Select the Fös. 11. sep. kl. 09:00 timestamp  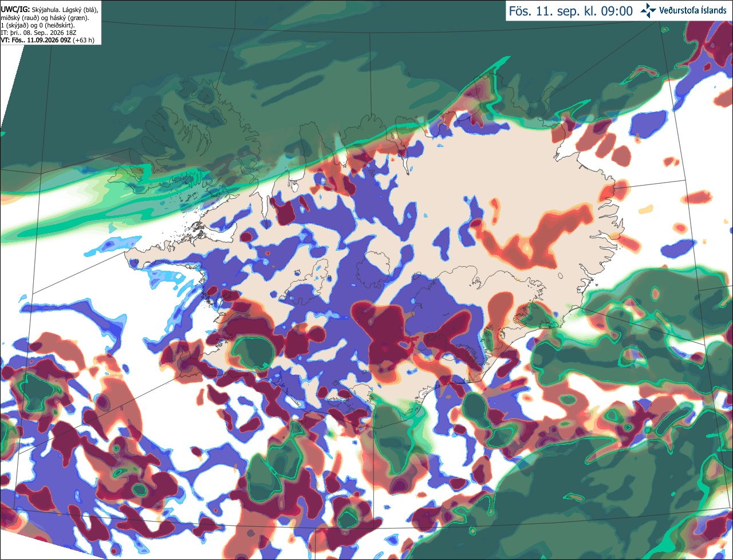[571, 11]
